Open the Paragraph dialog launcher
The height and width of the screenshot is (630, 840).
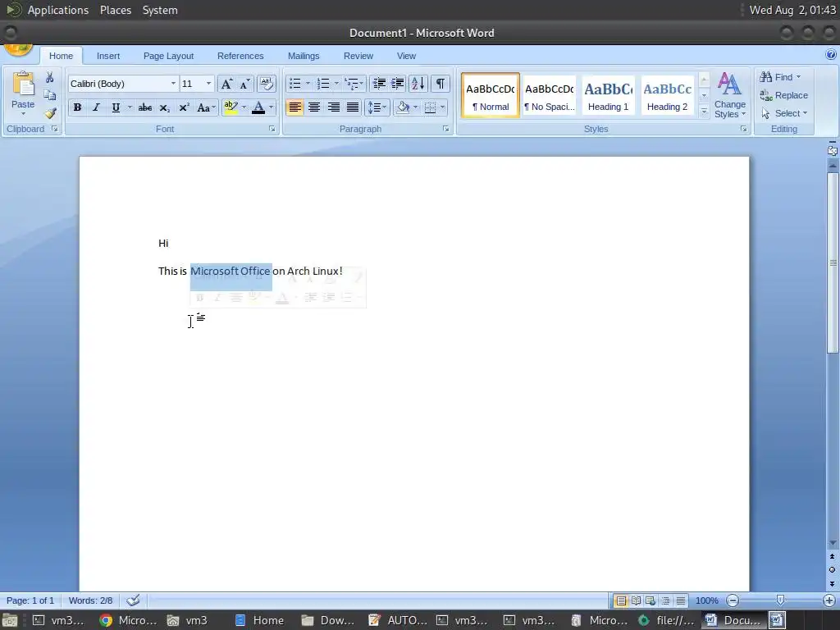tap(445, 129)
